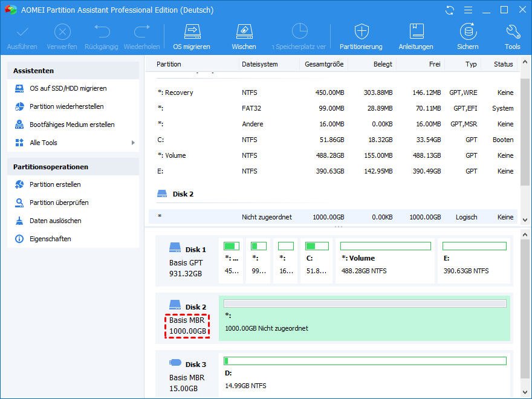Choose Partition erstellen in the sidebar
The image size is (532, 399).
[55, 184]
